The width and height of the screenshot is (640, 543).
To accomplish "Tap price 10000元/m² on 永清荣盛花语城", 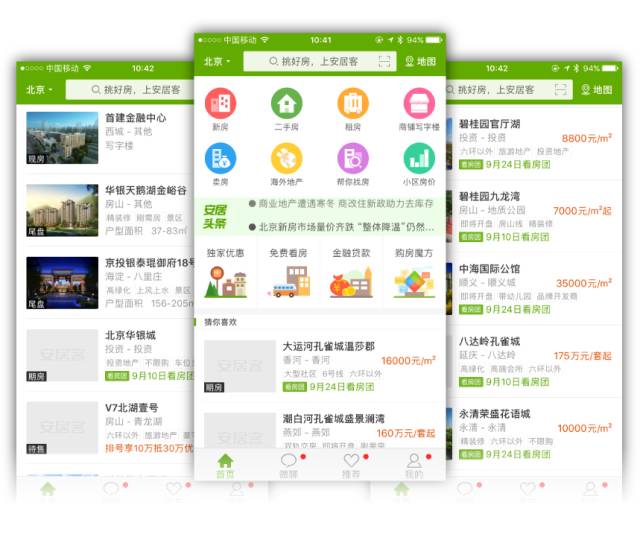I will (x=584, y=428).
